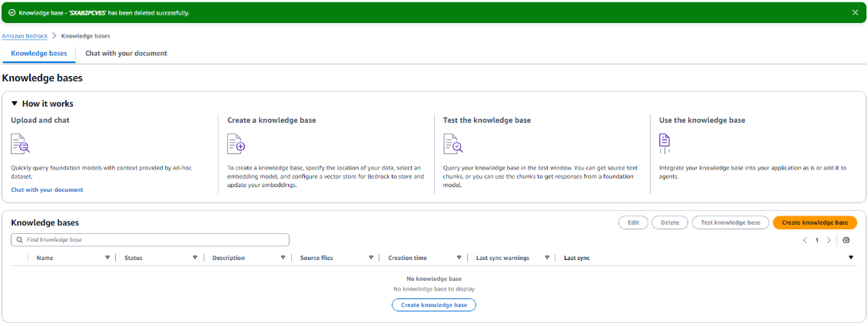The image size is (868, 326).
Task: Click the Name column header
Action: coord(45,258)
